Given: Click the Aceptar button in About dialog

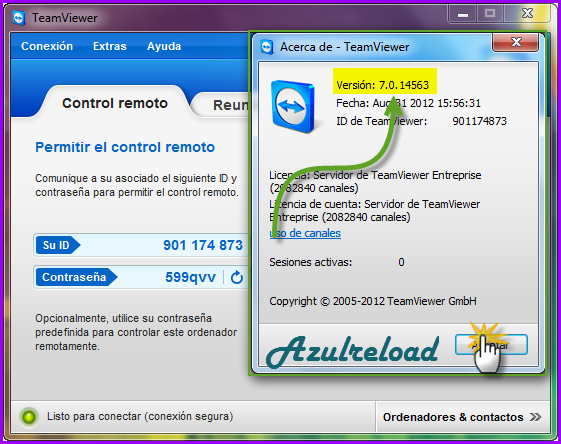Looking at the screenshot, I should tap(491, 345).
